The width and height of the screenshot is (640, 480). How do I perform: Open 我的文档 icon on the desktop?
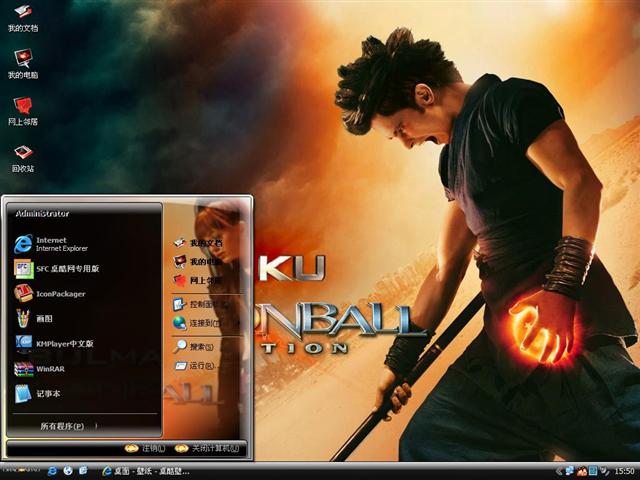pos(23,18)
